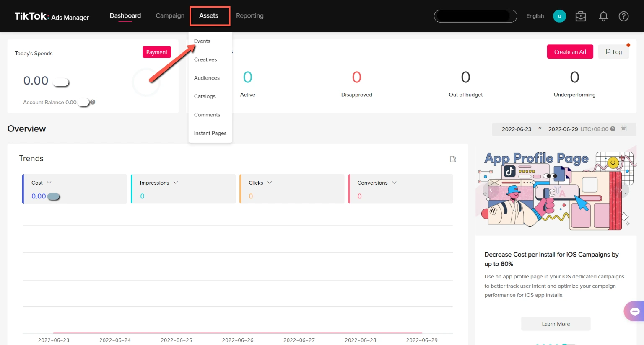Screen dimensions: 644x345
Task: Click the Account Balance info icon
Action: [93, 102]
